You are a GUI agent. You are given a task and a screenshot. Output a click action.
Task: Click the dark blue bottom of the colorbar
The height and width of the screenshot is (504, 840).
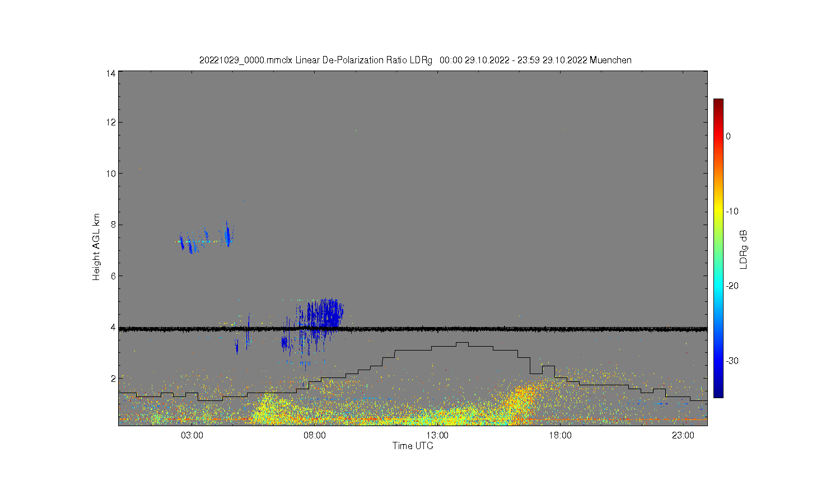718,393
